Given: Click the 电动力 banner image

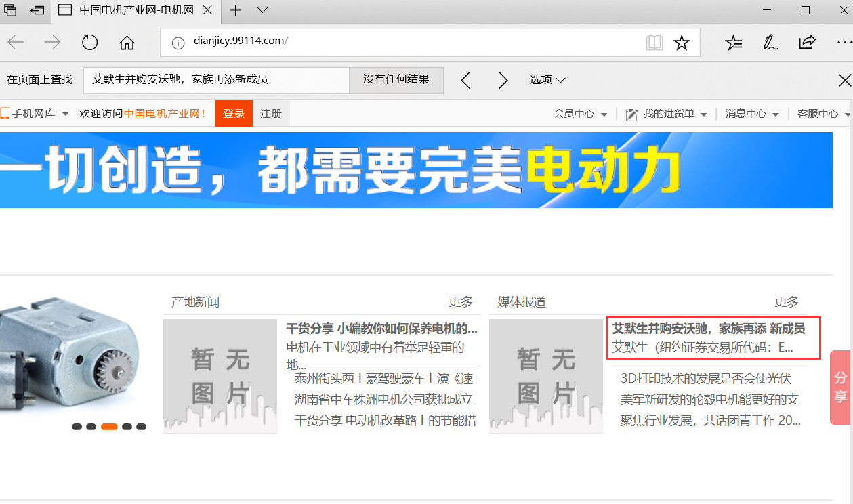Looking at the screenshot, I should pos(416,170).
